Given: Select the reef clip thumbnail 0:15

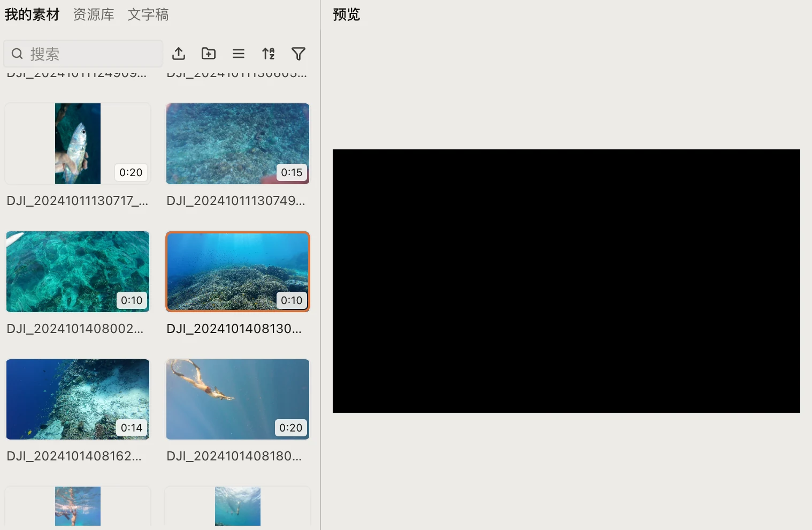Looking at the screenshot, I should [238, 143].
